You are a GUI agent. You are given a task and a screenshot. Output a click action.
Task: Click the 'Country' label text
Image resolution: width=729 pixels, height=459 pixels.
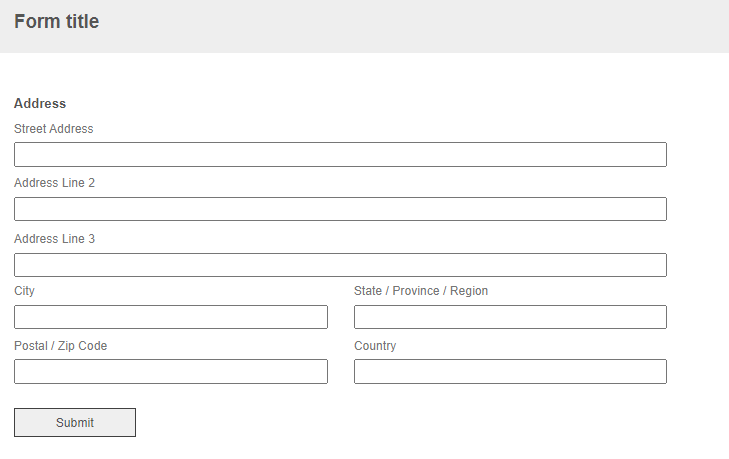(375, 346)
